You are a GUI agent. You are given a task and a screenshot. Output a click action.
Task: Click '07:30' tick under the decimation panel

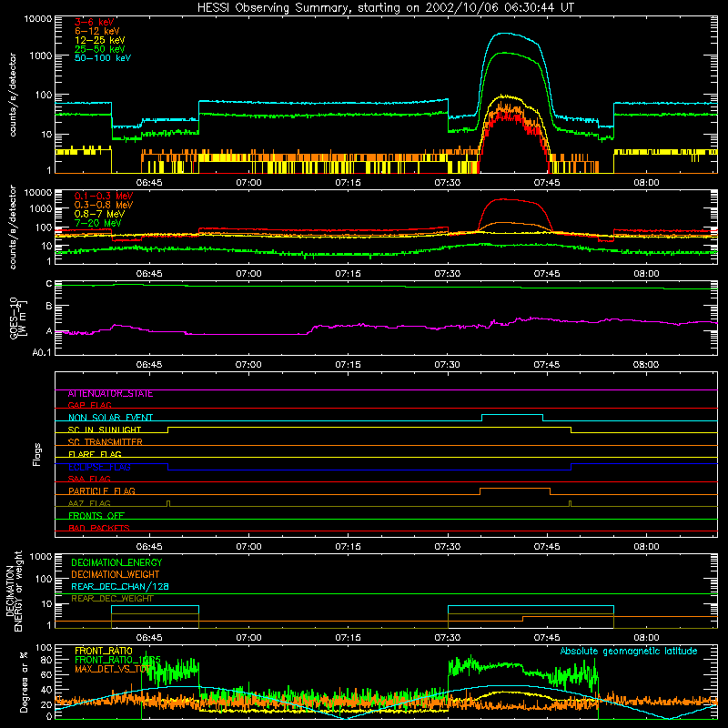[447, 638]
